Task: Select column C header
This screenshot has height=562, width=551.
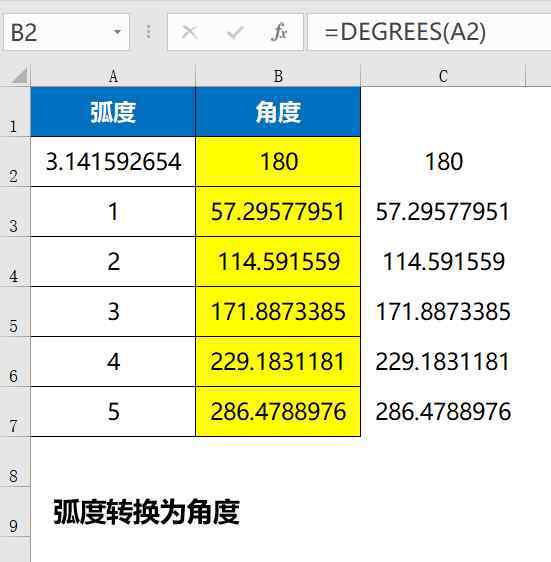Action: pyautogui.click(x=443, y=76)
